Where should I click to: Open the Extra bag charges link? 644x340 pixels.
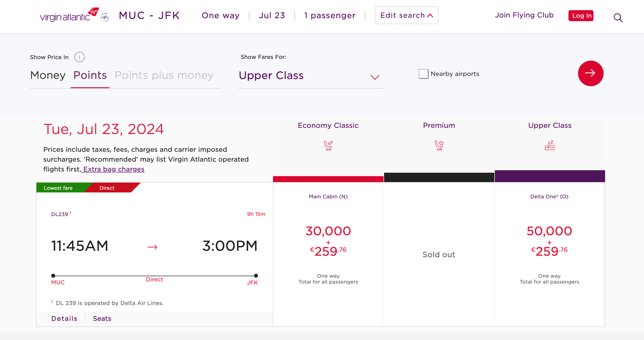coord(113,169)
